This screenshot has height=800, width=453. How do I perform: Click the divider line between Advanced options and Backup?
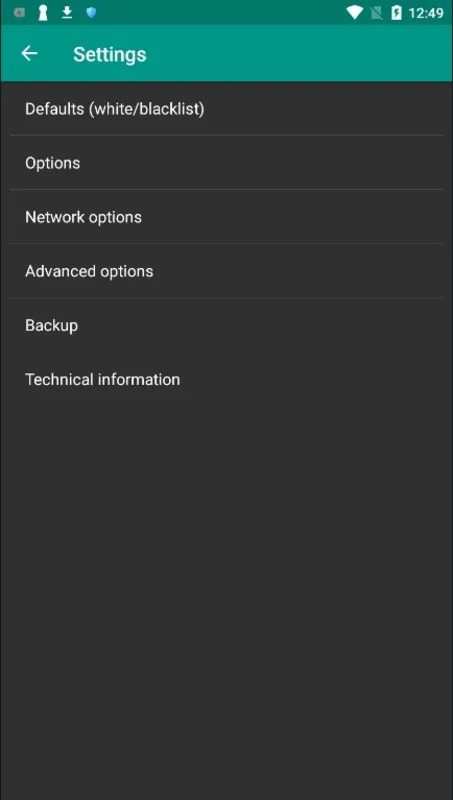click(x=226, y=298)
